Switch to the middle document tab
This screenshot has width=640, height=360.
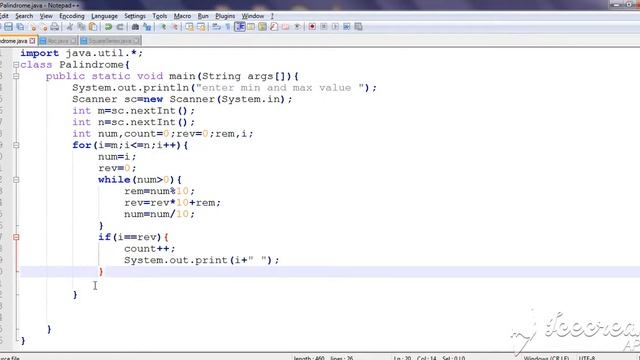pyautogui.click(x=58, y=41)
